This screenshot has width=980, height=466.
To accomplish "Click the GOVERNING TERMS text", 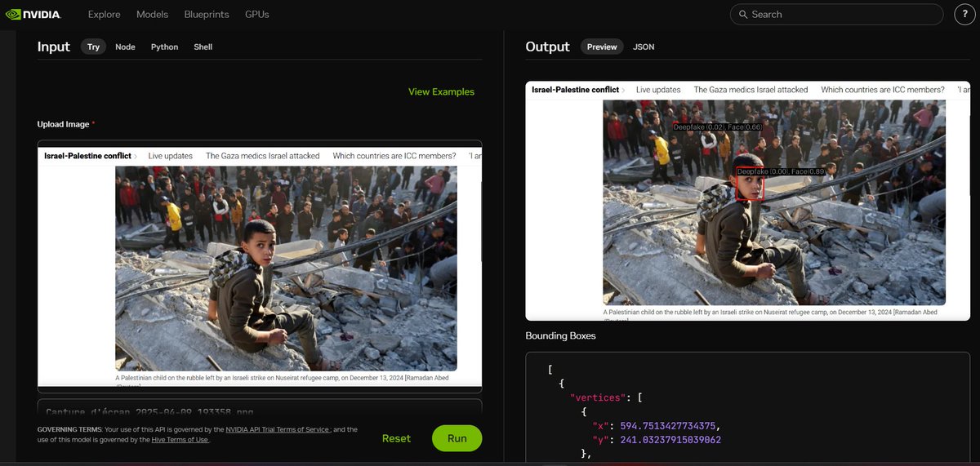I will coord(68,429).
